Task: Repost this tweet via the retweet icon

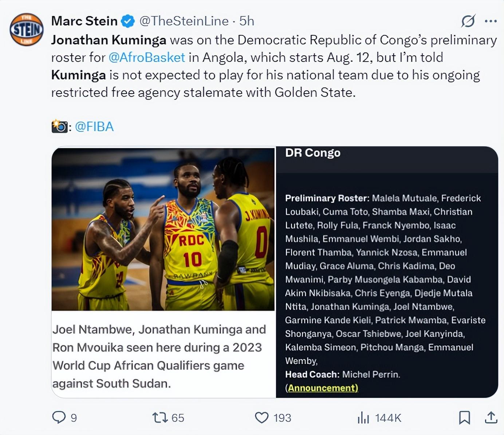Action: pyautogui.click(x=159, y=417)
